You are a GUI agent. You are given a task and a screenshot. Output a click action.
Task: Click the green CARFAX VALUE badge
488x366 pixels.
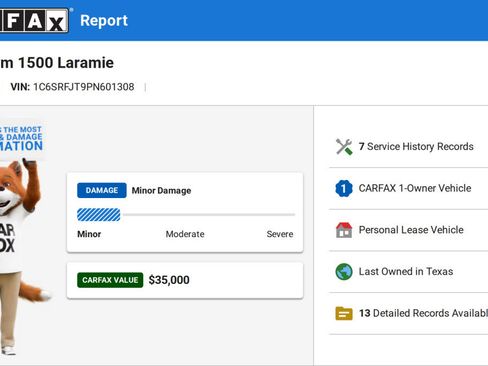(110, 280)
